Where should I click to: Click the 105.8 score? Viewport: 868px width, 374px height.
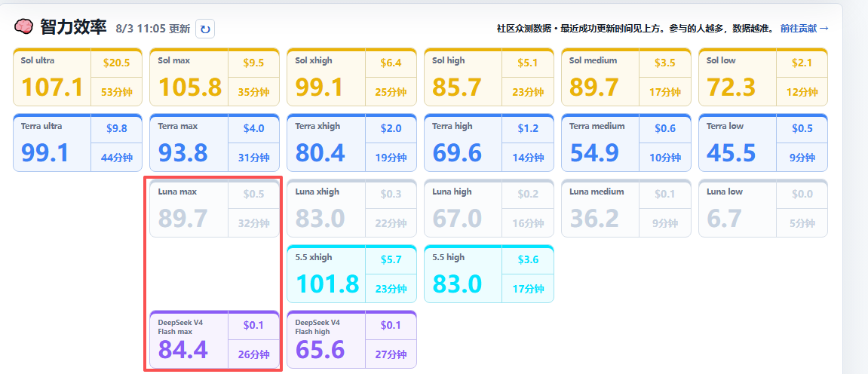click(190, 87)
